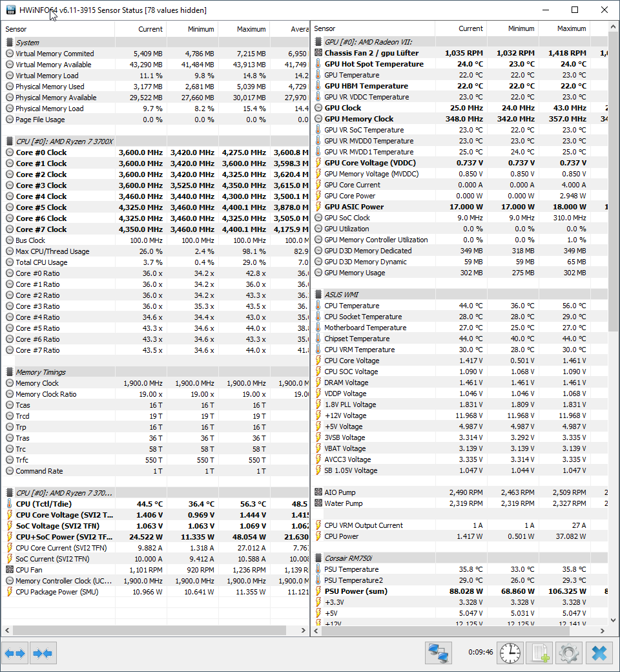
Task: Click the System group chip icon
Action: pos(10,43)
